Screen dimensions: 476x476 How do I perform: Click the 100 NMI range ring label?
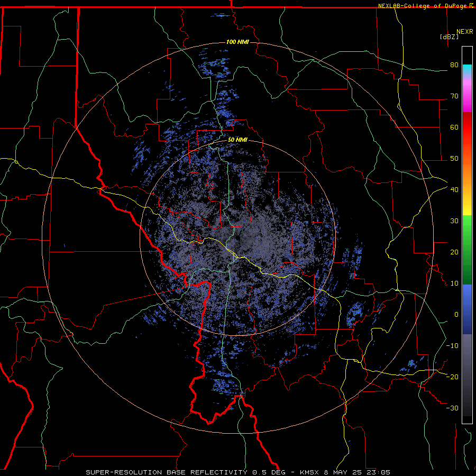(237, 42)
